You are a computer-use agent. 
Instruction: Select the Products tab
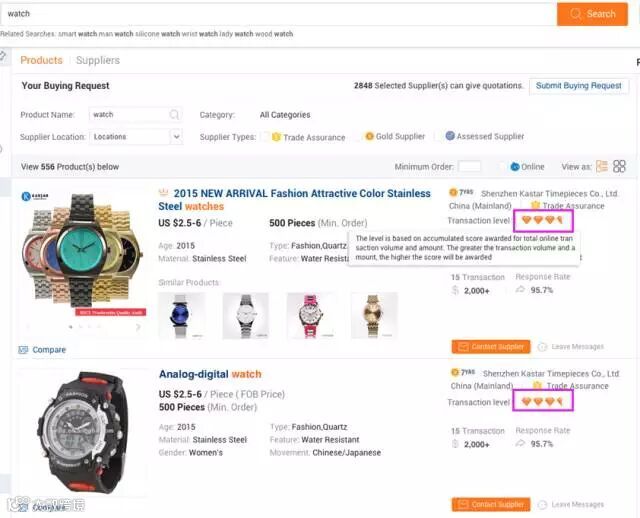[41, 60]
